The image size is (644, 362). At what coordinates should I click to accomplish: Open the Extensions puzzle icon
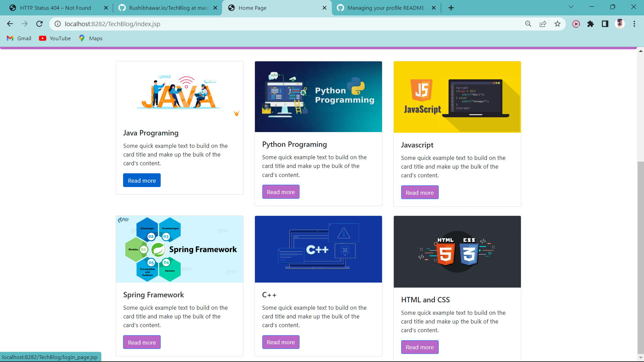click(x=591, y=24)
